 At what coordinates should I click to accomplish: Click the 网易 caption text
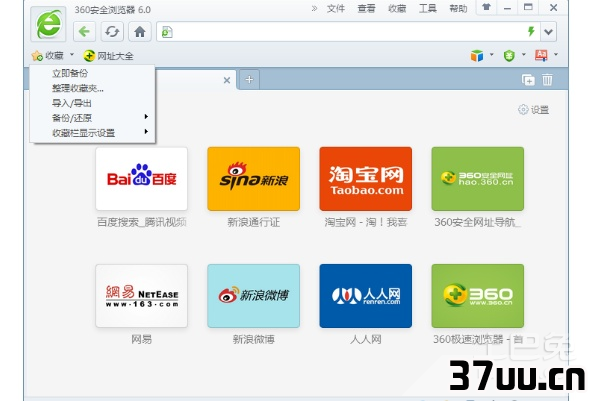click(x=141, y=339)
